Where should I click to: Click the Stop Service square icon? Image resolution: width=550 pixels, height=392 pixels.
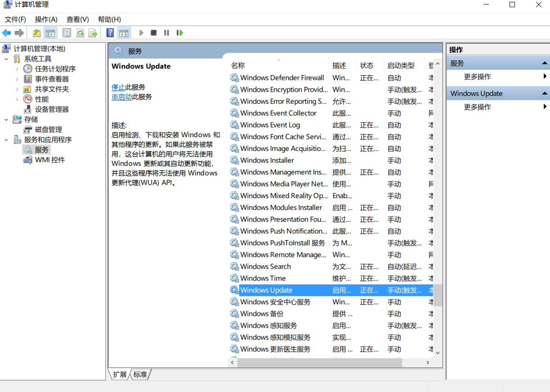(154, 33)
